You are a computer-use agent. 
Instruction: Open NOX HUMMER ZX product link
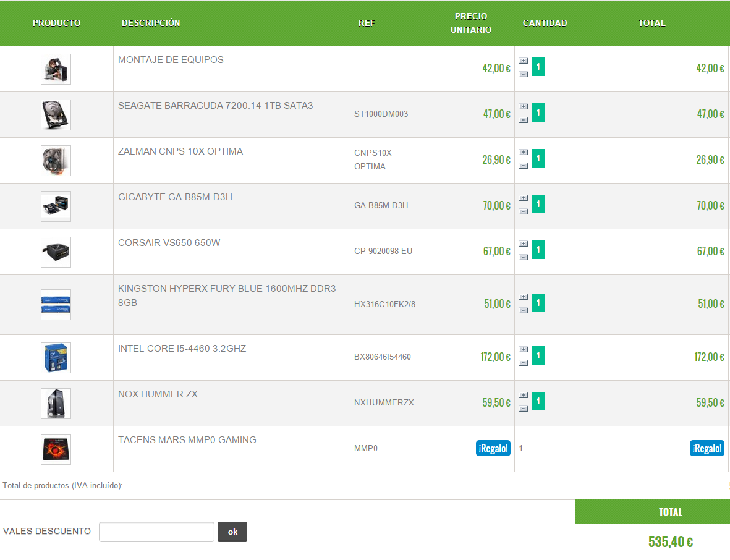pyautogui.click(x=158, y=394)
